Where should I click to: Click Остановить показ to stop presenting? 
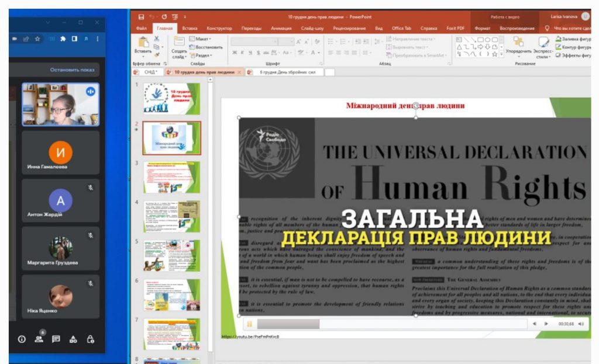[x=72, y=70]
